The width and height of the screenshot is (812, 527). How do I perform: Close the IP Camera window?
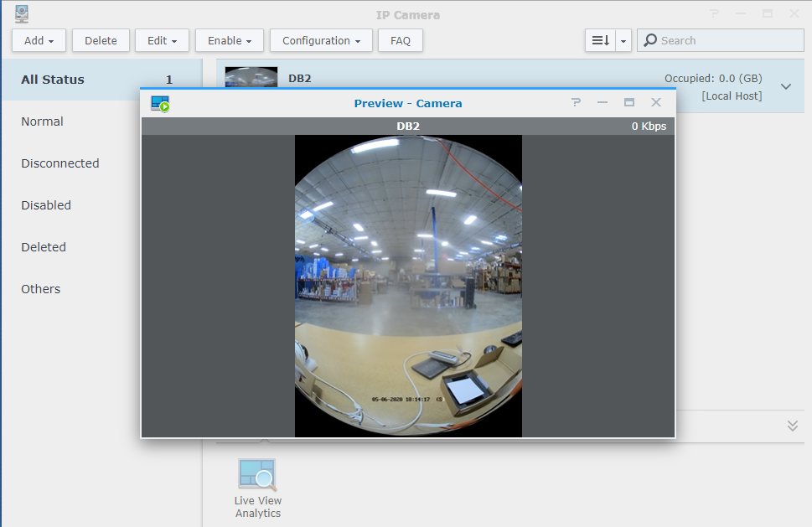point(794,14)
